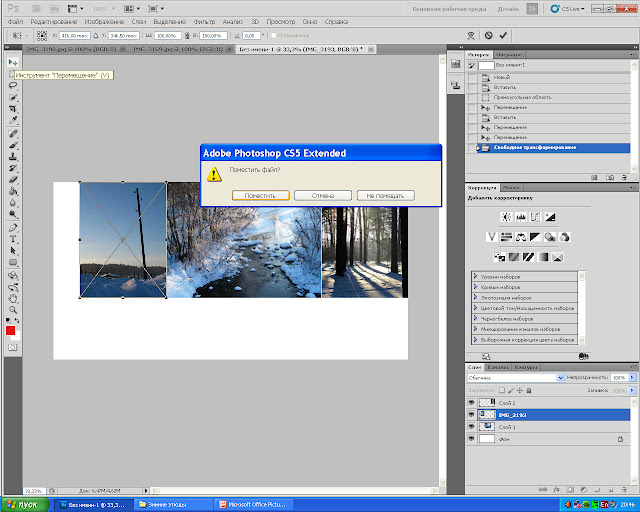Select the Crop tool
Image resolution: width=640 pixels, height=512 pixels.
point(13,109)
